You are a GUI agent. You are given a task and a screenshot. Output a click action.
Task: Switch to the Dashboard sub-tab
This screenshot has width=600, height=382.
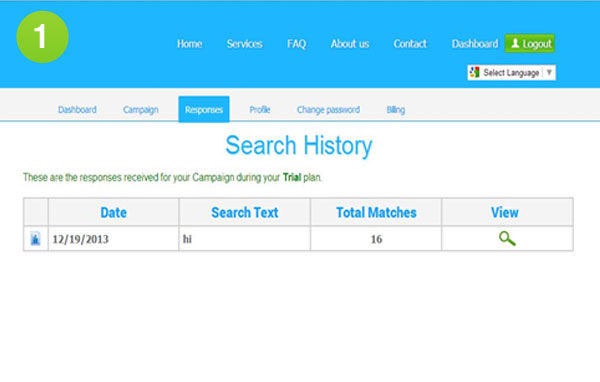point(77,110)
